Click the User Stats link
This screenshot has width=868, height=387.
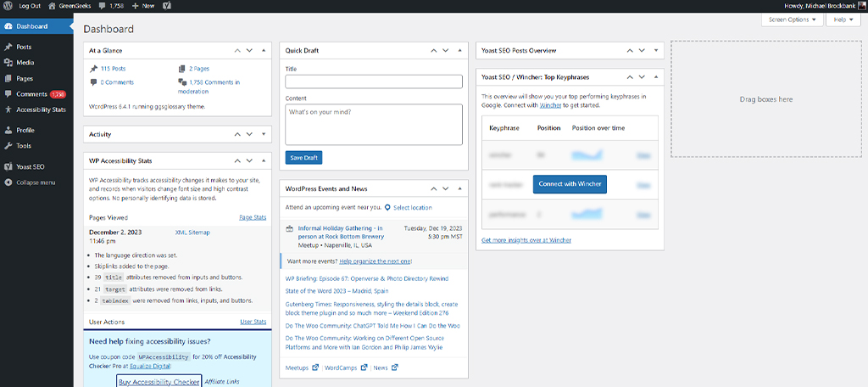click(x=253, y=322)
